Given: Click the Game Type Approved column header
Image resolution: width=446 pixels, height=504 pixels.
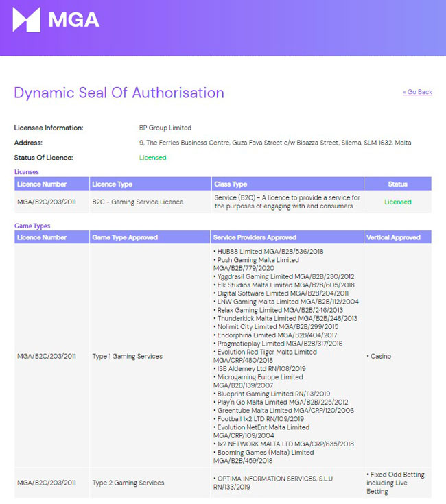Looking at the screenshot, I should [x=125, y=237].
